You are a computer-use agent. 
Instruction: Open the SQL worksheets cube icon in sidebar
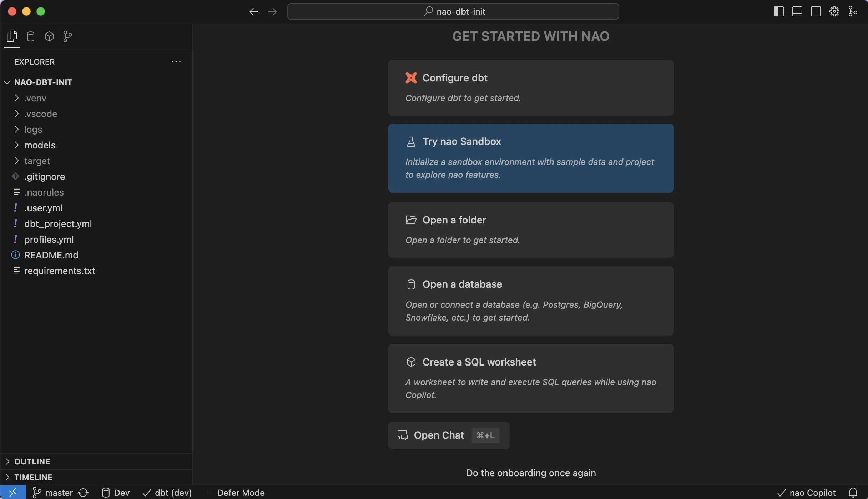click(49, 36)
